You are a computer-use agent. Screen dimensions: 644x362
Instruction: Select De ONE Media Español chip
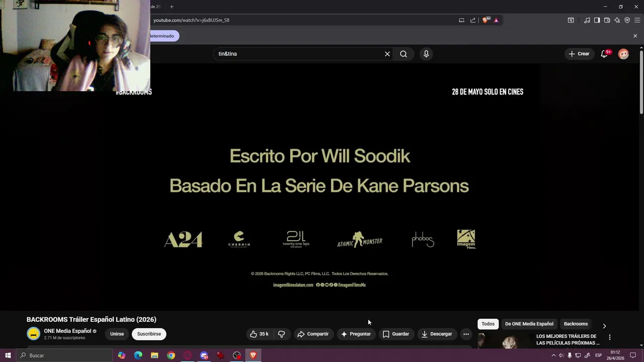[529, 324]
